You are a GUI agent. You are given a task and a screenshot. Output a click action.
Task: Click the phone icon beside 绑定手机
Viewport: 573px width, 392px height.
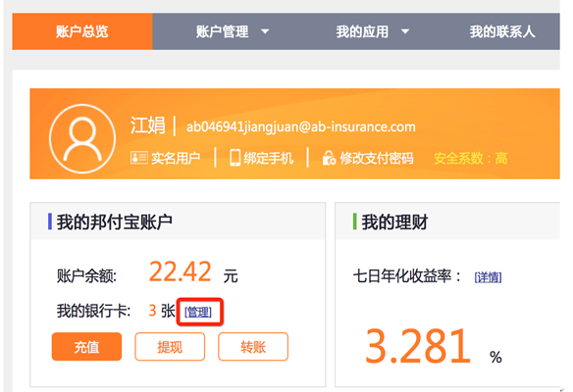pos(234,158)
